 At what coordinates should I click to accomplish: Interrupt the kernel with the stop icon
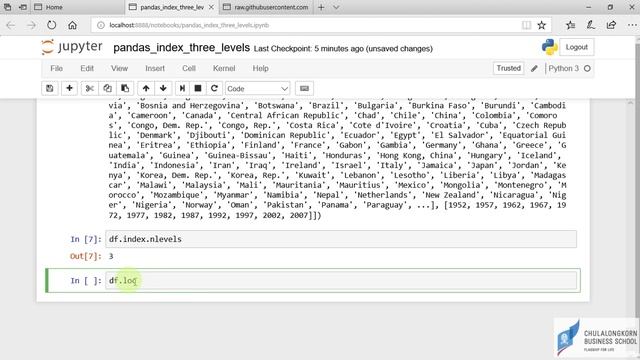(x=198, y=89)
